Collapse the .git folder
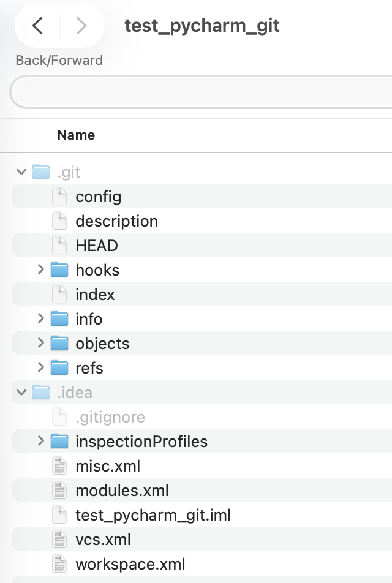The width and height of the screenshot is (392, 583). coord(22,172)
